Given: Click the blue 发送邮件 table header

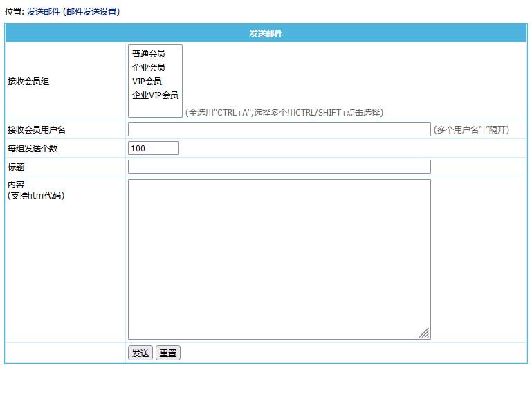Looking at the screenshot, I should (266, 34).
